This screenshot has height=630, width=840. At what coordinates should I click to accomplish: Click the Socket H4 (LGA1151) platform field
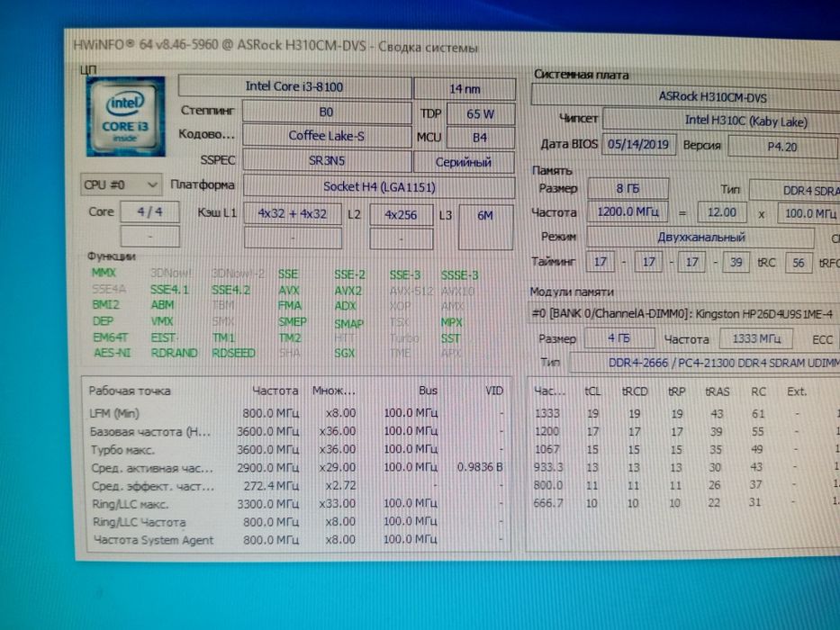tap(379, 186)
